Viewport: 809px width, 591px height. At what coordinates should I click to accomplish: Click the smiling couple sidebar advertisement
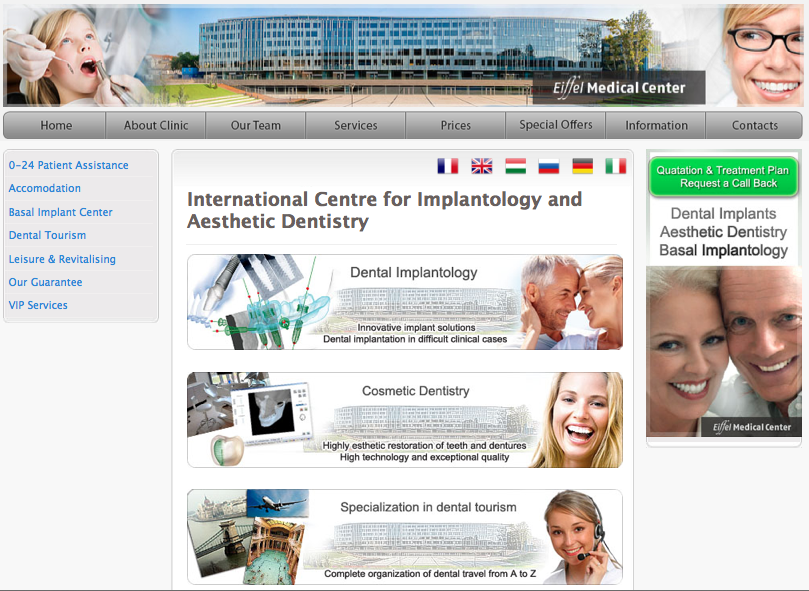tap(724, 352)
